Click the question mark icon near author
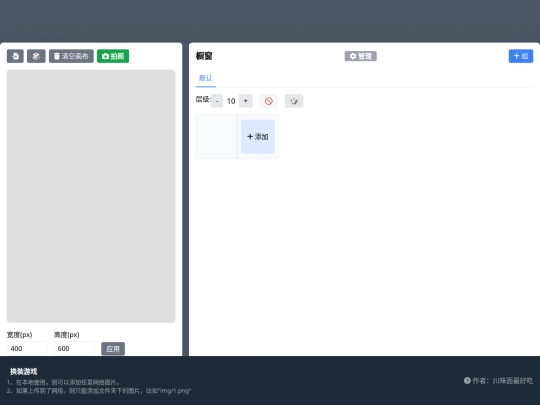 [x=467, y=381]
